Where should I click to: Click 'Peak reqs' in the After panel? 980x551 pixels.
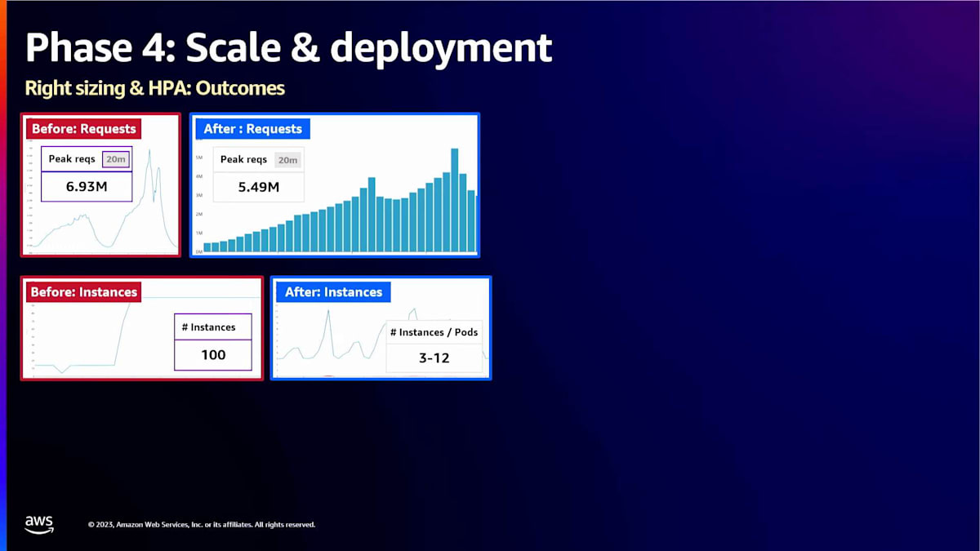point(243,160)
